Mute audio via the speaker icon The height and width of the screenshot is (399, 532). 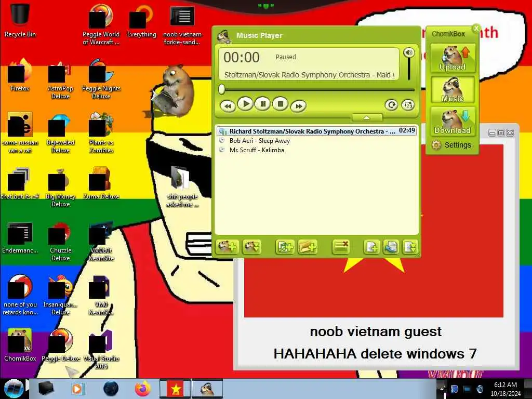tap(409, 52)
